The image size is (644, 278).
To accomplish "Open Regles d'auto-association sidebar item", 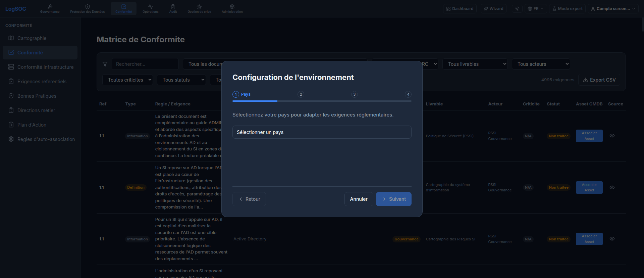I will [40, 139].
